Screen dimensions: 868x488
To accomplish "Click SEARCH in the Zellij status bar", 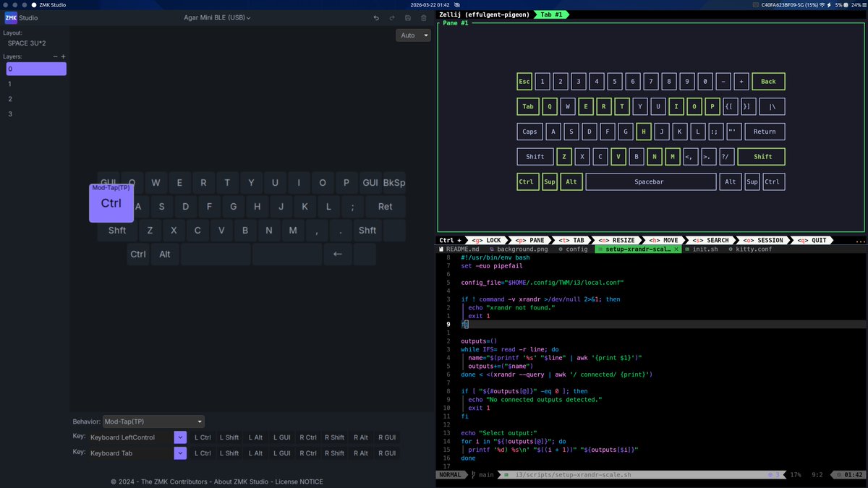I will click(712, 240).
